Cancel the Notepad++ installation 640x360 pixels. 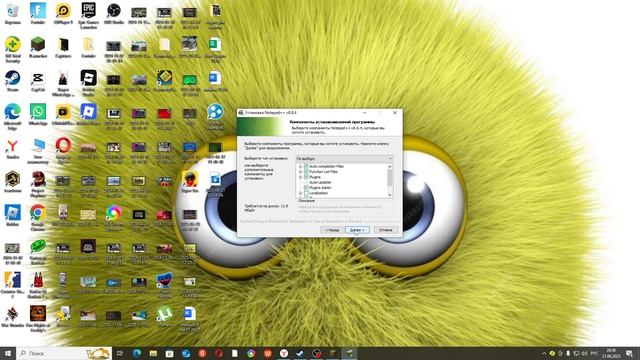tap(386, 230)
